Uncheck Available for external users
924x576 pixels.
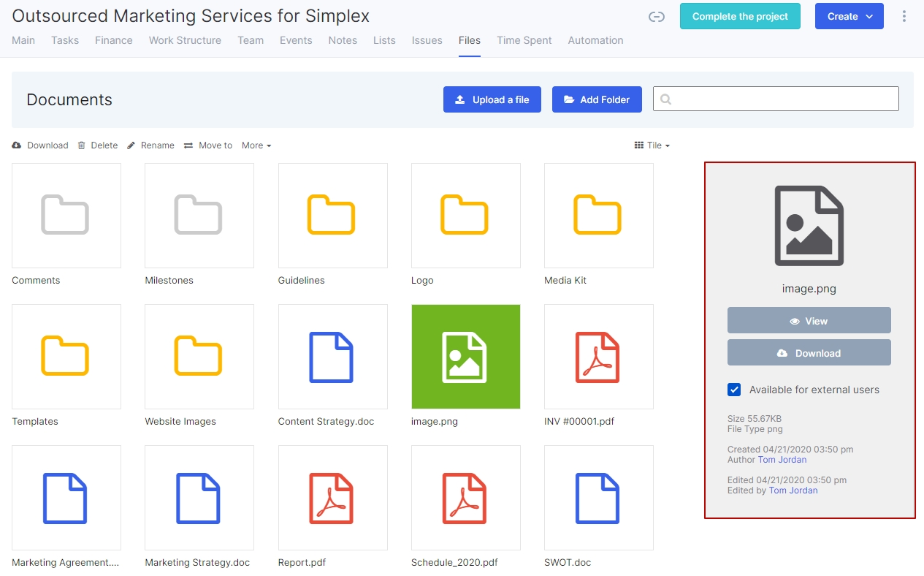pos(734,390)
